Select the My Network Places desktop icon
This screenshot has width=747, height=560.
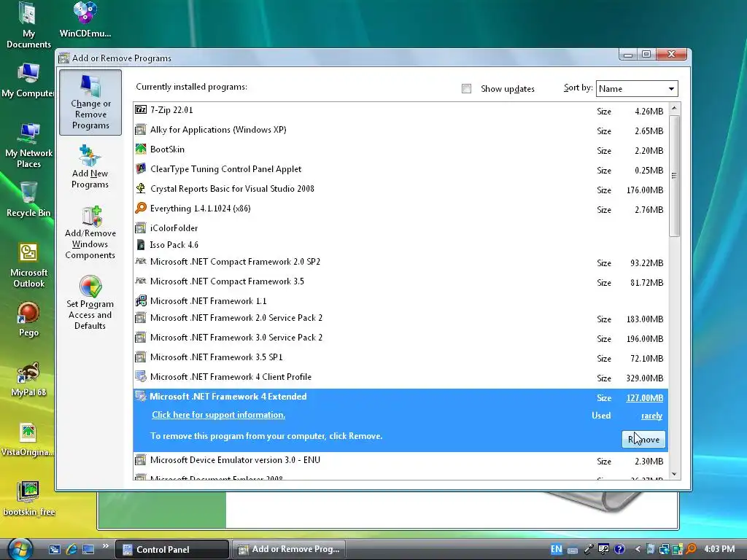[x=28, y=145]
